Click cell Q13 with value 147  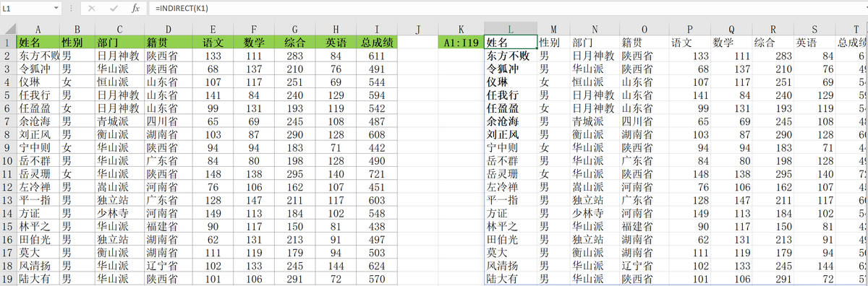(731, 200)
